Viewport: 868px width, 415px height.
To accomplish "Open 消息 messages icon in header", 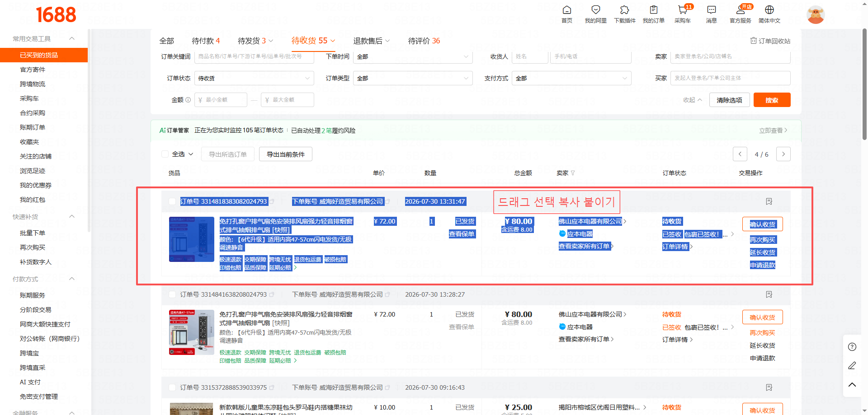I will tap(712, 10).
